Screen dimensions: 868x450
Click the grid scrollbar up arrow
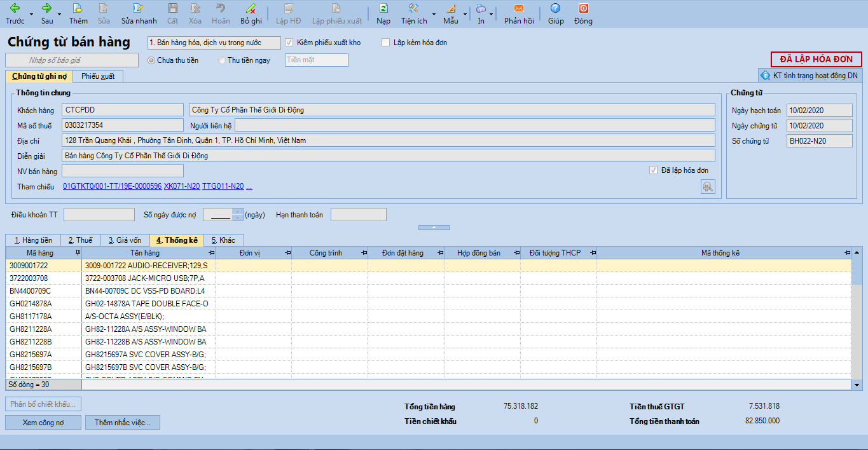coord(857,252)
